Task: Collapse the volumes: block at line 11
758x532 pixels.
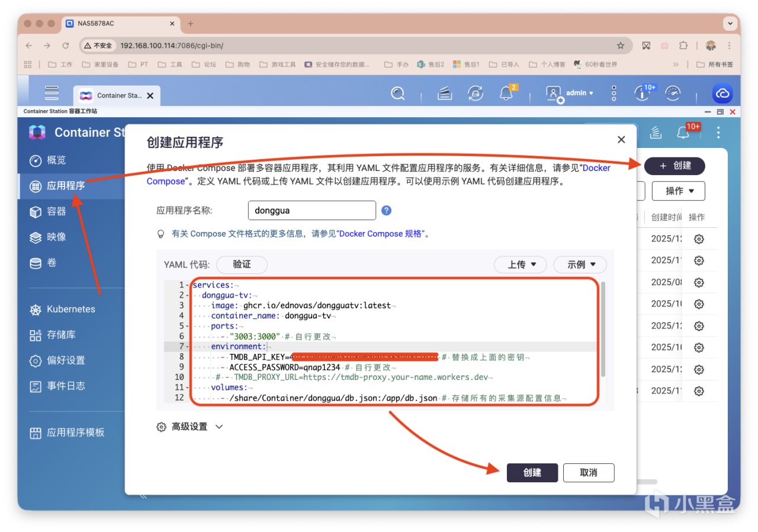Action: click(x=188, y=387)
